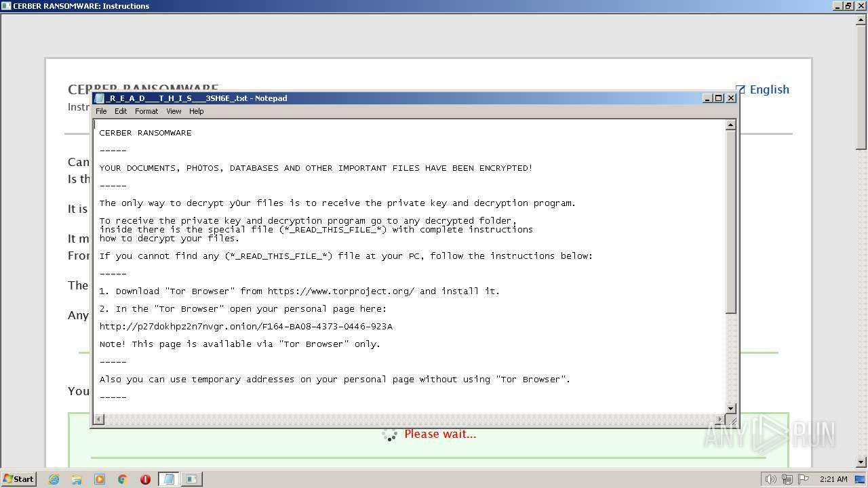Launch Internet Explorer from taskbar

coord(54,479)
